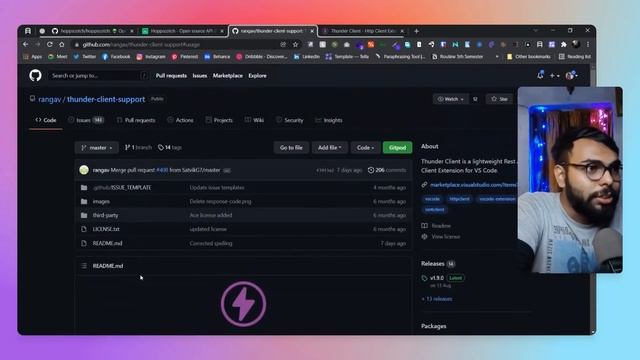Open the marketplace.visualstudio.com link
The width and height of the screenshot is (640, 360).
[473, 185]
